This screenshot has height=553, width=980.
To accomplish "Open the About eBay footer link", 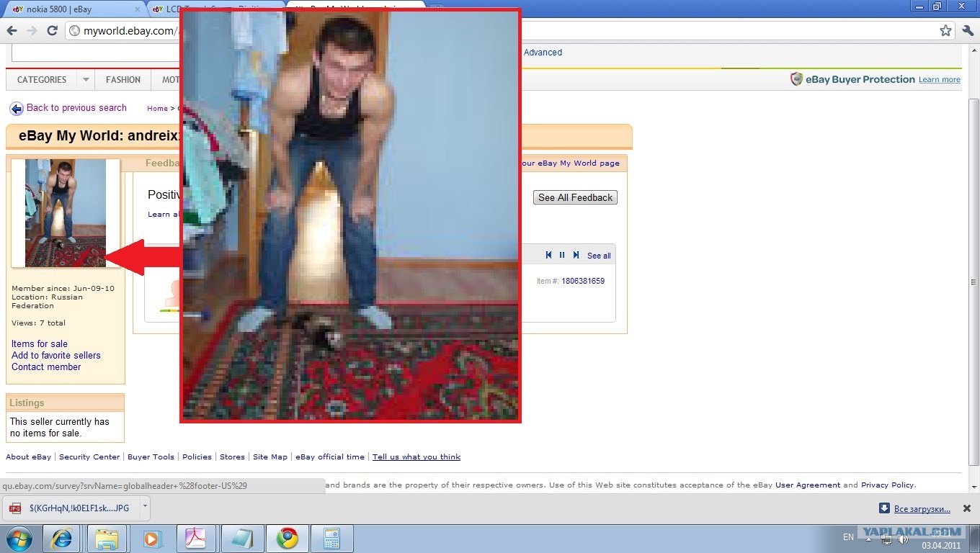I will pos(29,457).
